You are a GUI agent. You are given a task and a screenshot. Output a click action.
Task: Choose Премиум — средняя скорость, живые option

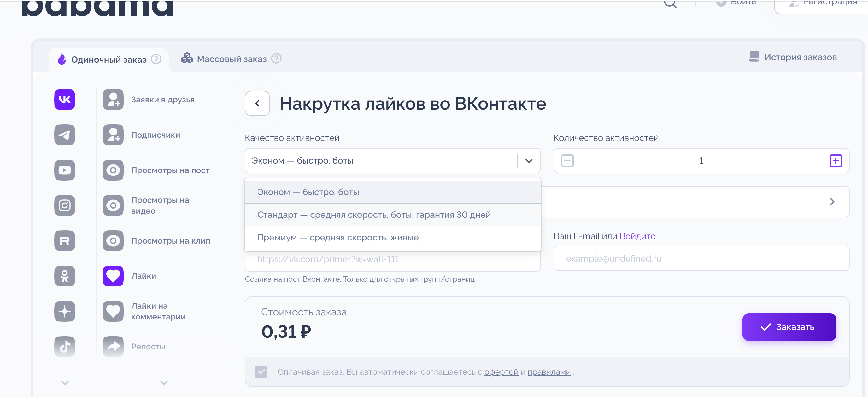(x=393, y=237)
